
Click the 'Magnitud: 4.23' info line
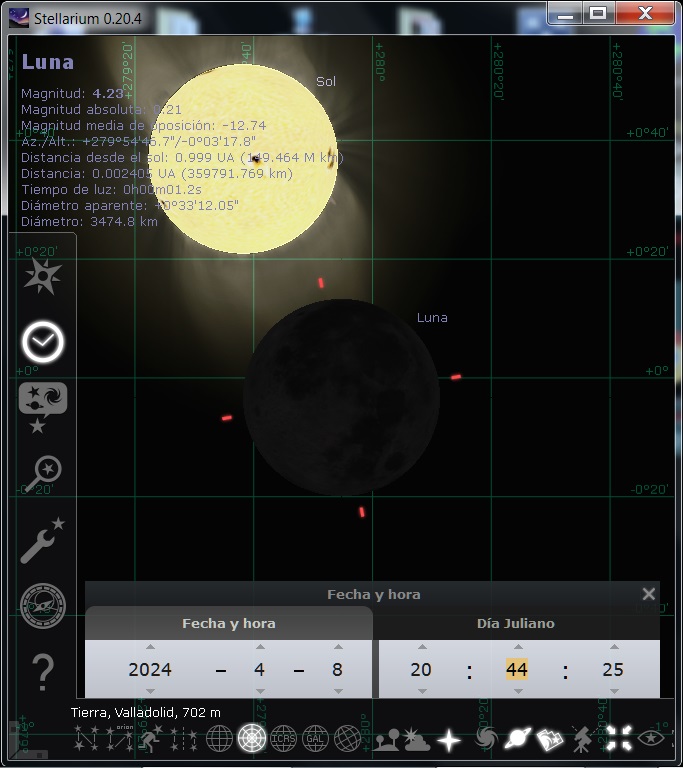coord(72,93)
